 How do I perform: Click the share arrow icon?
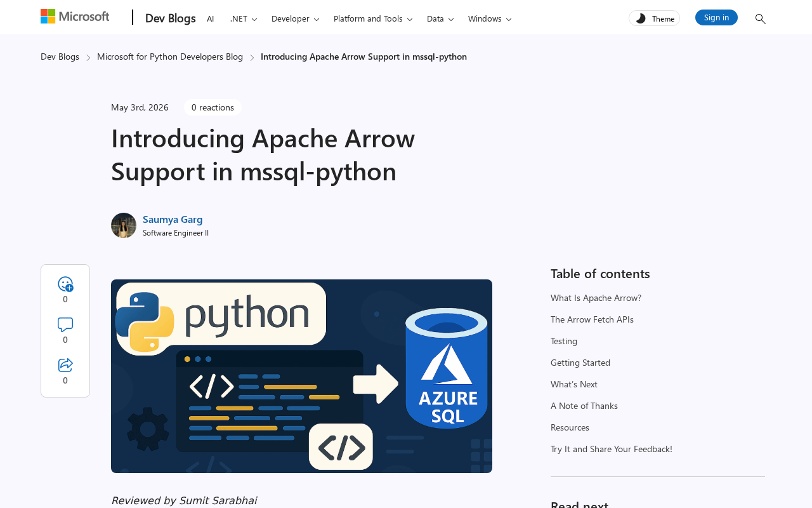tap(65, 365)
